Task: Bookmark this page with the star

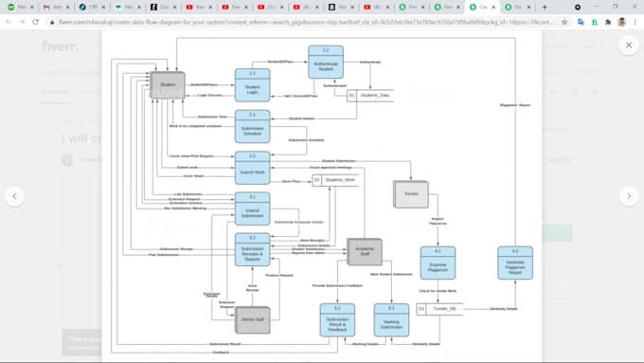Action: [564, 22]
